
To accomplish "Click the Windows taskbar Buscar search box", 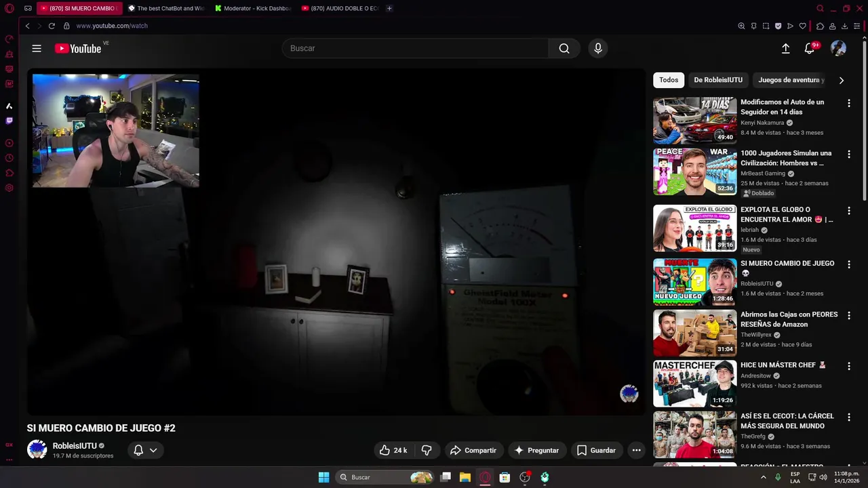I will (385, 477).
